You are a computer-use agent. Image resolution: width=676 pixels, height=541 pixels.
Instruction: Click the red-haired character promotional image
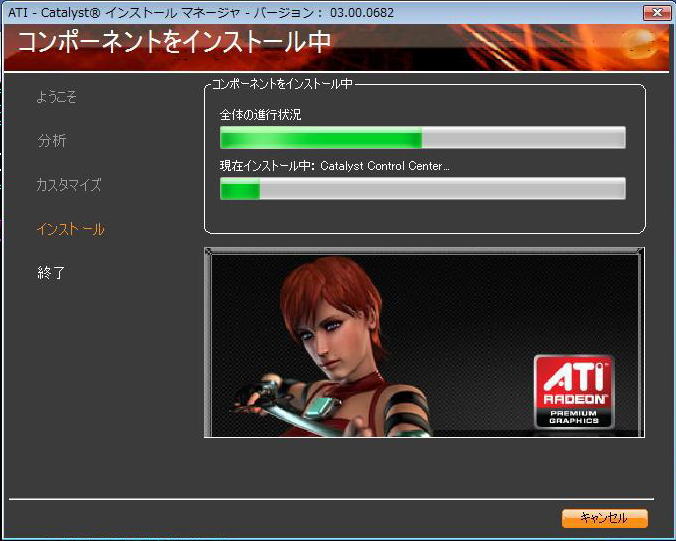pos(425,343)
